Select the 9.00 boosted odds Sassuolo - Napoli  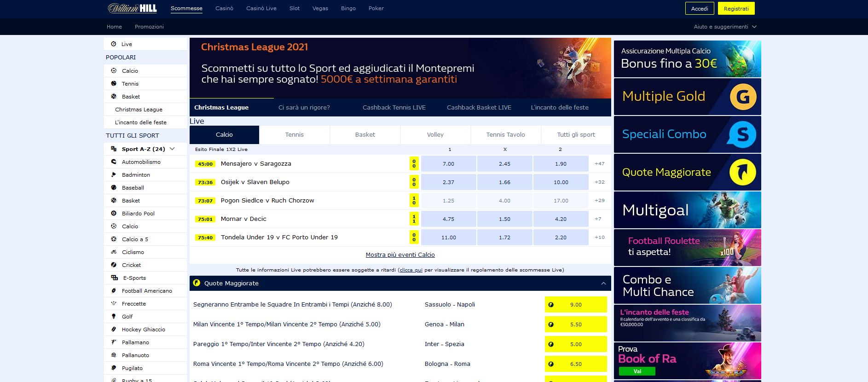576,305
